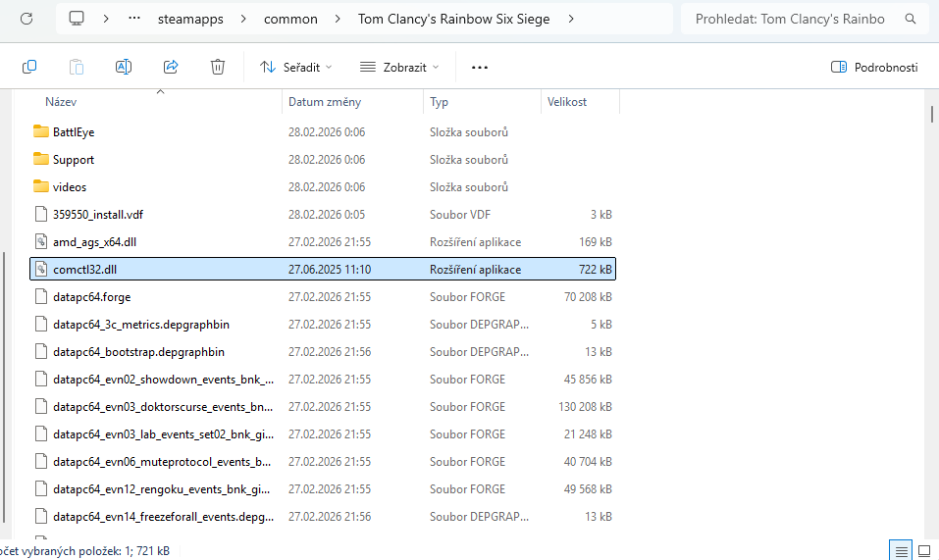
Task: Expand hidden path with breadcrumb ellipsis
Action: [x=134, y=19]
